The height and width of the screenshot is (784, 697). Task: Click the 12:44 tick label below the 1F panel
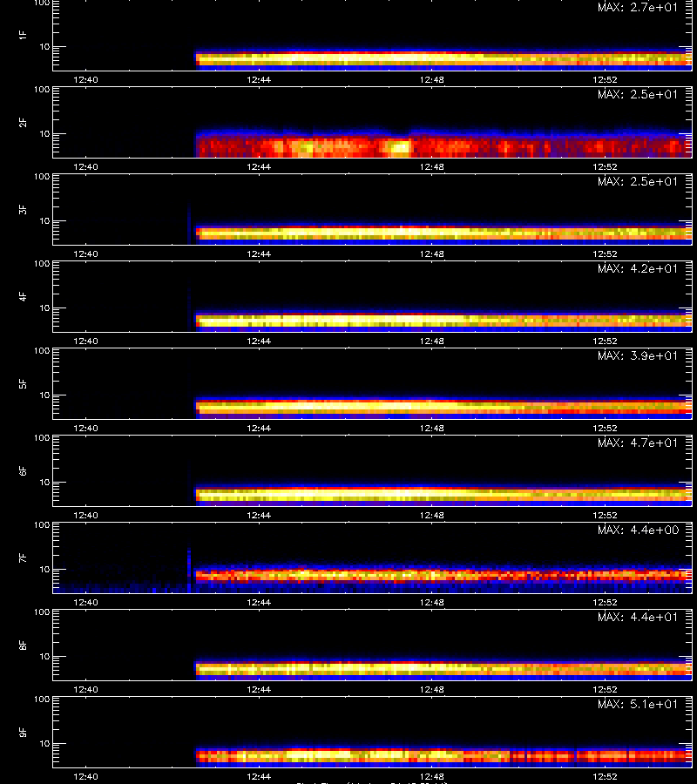259,79
